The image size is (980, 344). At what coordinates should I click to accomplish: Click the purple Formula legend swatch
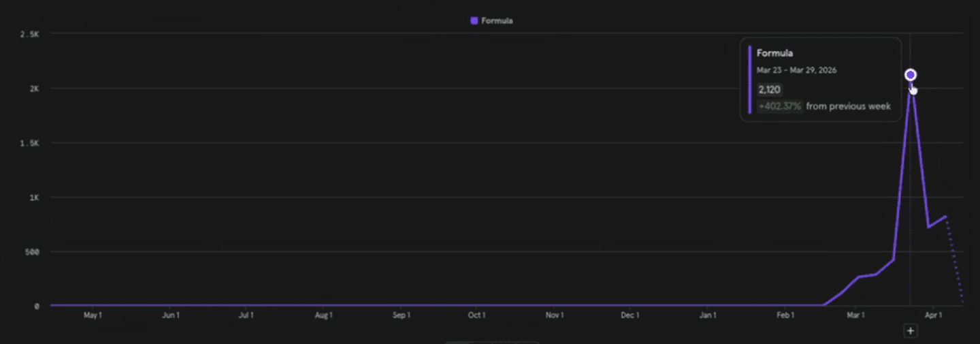pos(474,21)
